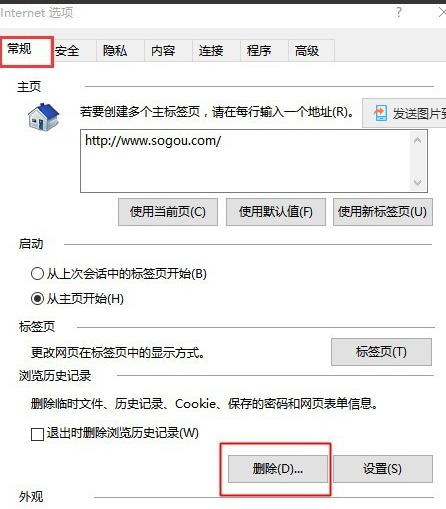Click the blue house home page icon
The height and width of the screenshot is (509, 446).
pos(43,117)
